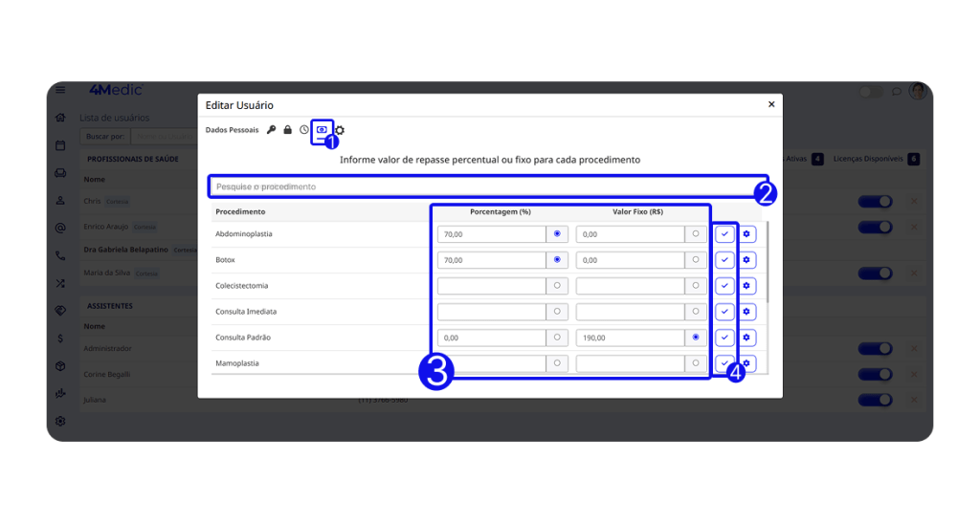Select the money repasse icon tab
Screen dimensions: 980x524
322,130
